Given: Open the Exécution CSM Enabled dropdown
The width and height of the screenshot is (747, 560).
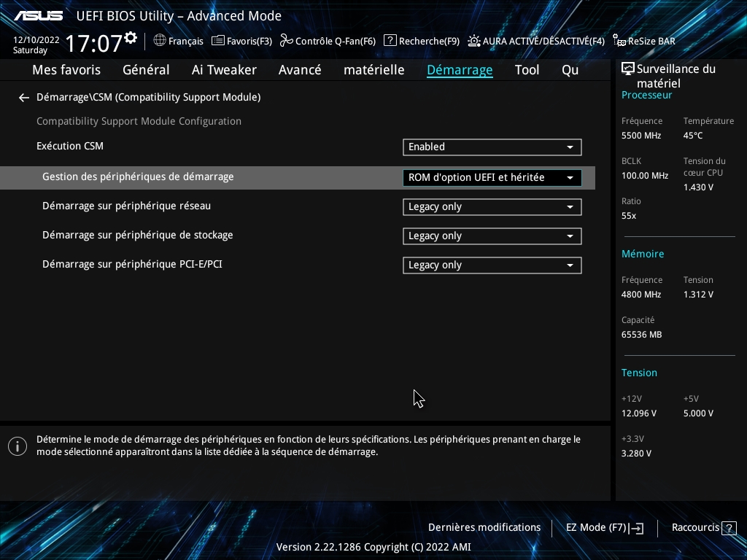Looking at the screenshot, I should 492,147.
